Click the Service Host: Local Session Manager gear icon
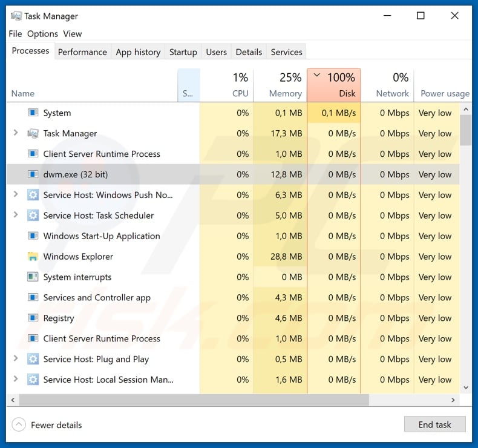This screenshot has width=478, height=448. point(33,380)
